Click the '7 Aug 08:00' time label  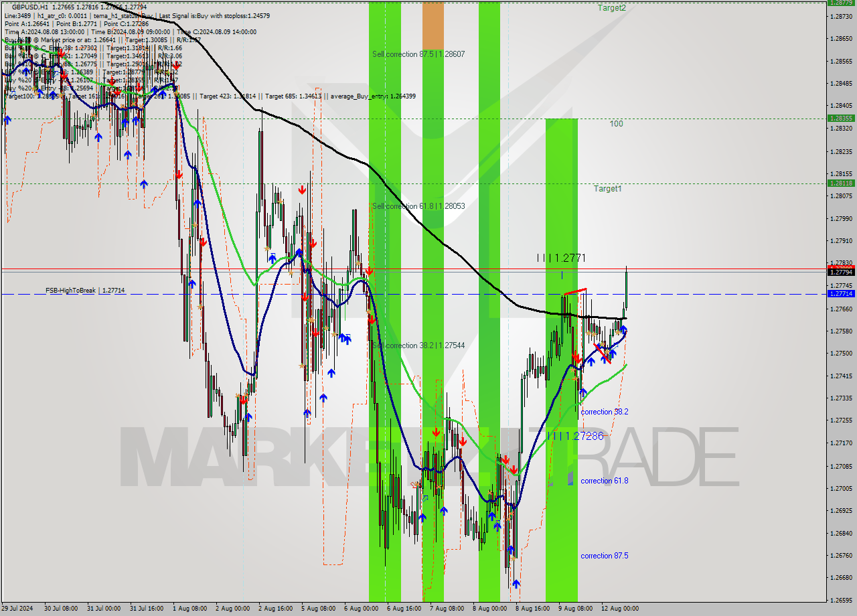(x=447, y=609)
